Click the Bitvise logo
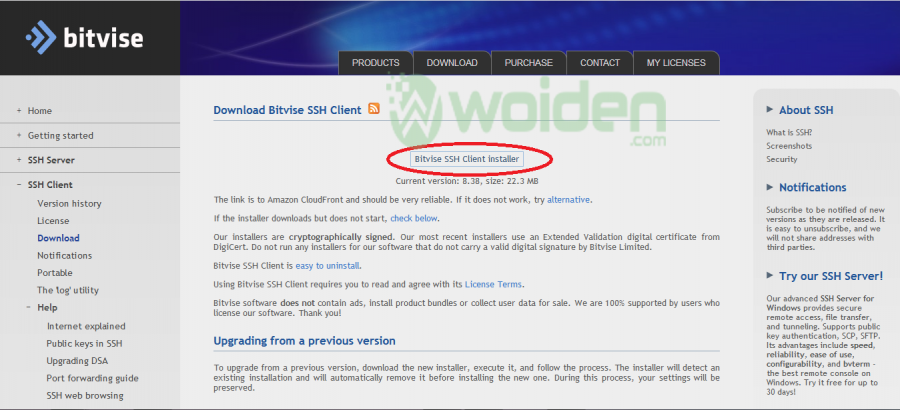Screen dimensions: 900x410 coord(84,37)
